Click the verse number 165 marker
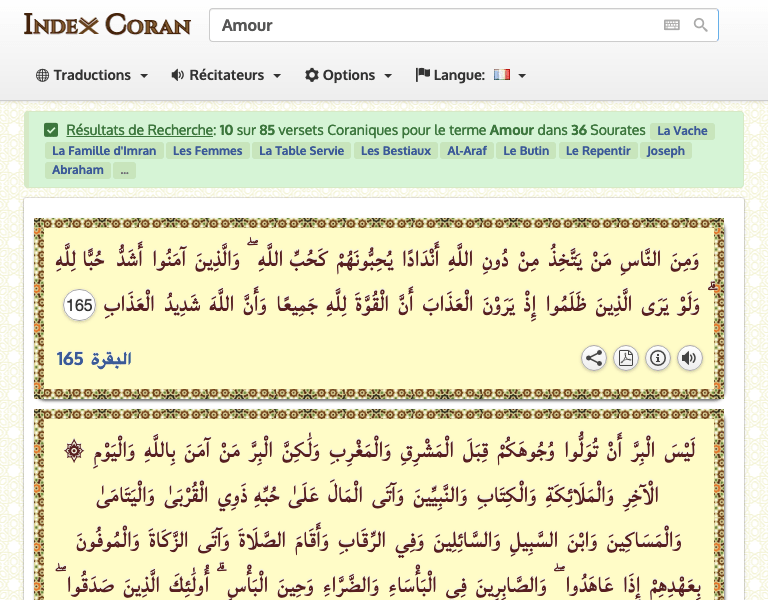 [79, 306]
